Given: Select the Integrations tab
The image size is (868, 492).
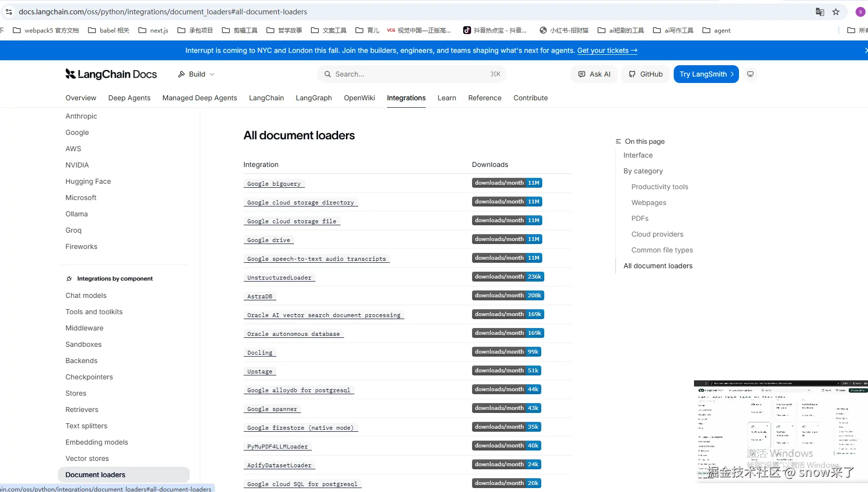Looking at the screenshot, I should (x=406, y=98).
